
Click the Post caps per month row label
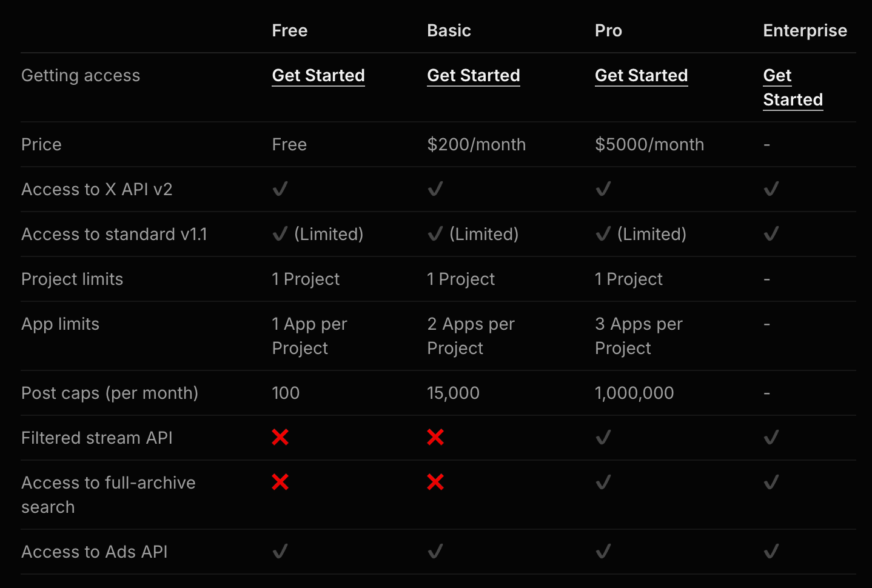click(110, 393)
